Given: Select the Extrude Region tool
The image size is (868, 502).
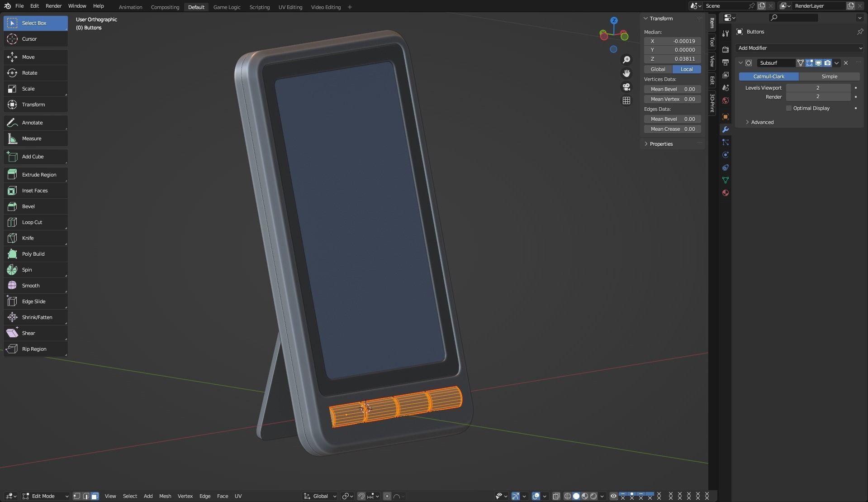Looking at the screenshot, I should point(36,175).
